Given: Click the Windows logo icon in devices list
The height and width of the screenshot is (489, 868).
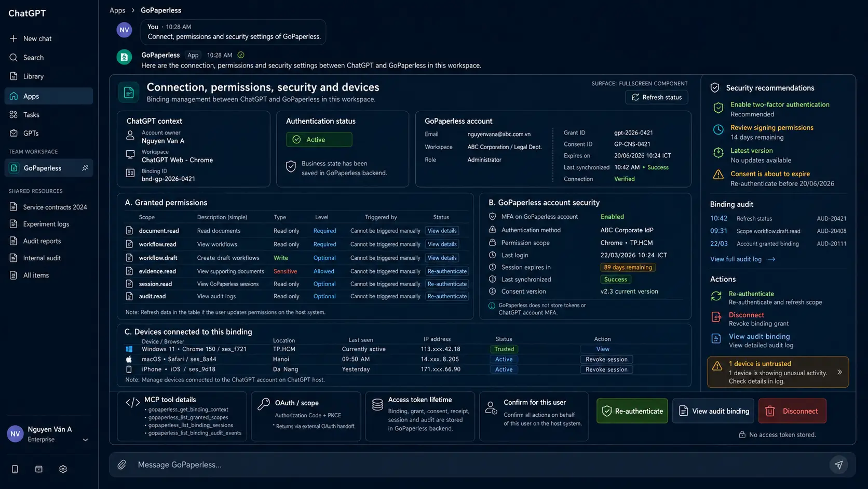Looking at the screenshot, I should pyautogui.click(x=129, y=349).
